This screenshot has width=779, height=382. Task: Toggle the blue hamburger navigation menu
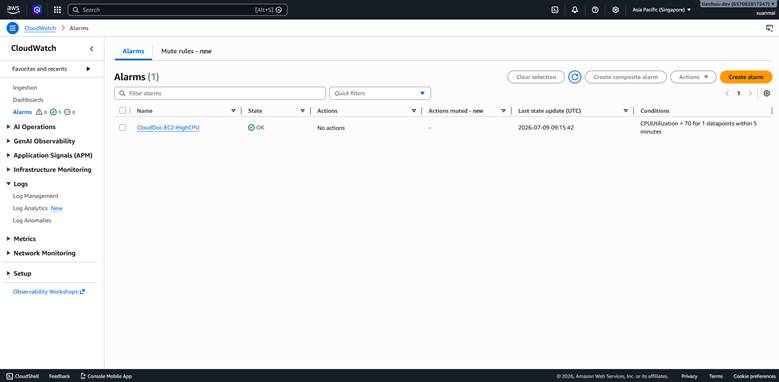[x=12, y=28]
